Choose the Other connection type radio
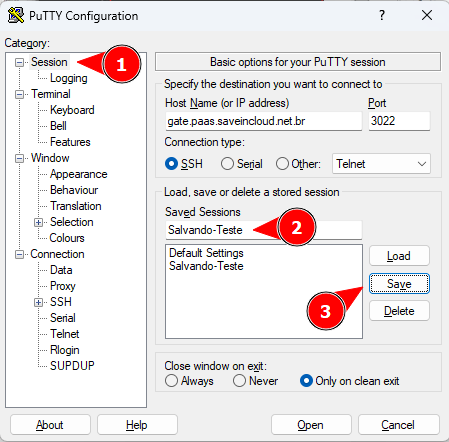 click(282, 164)
